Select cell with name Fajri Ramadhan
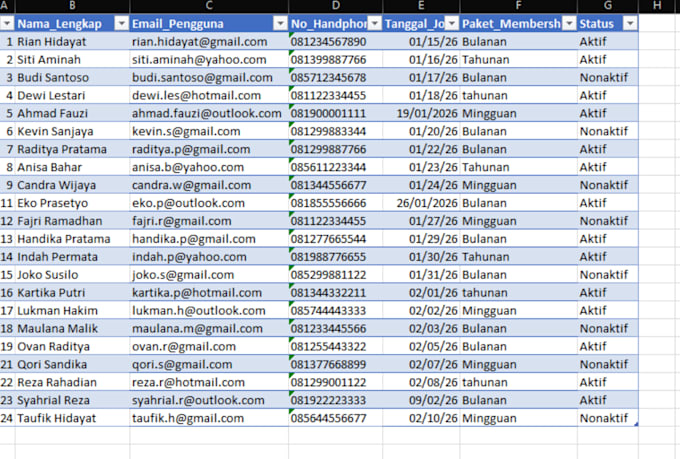 [x=72, y=221]
